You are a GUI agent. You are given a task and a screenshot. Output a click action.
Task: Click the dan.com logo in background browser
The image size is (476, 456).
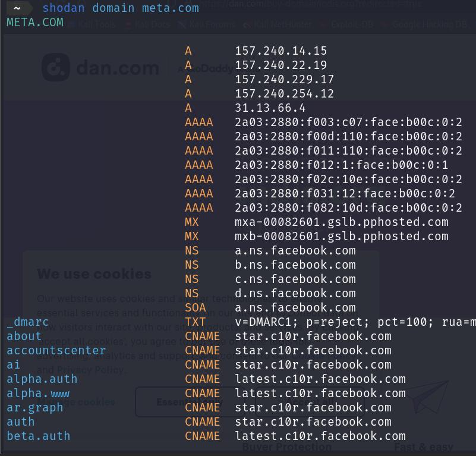coord(100,67)
